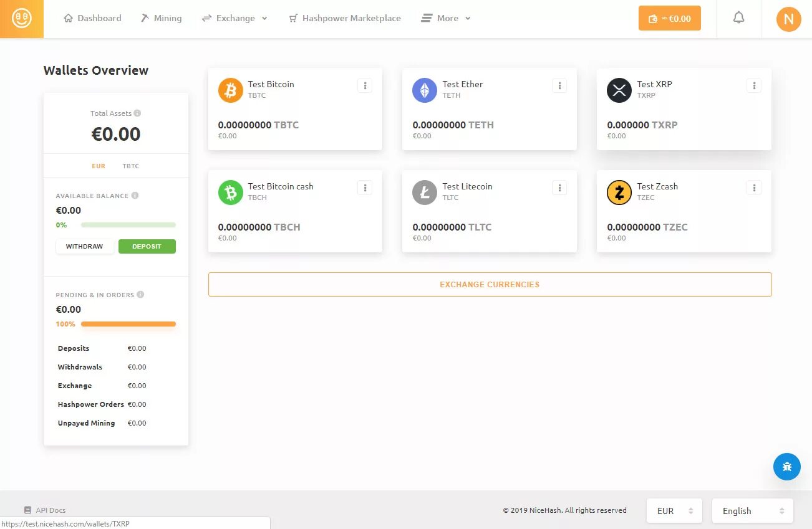812x529 pixels.
Task: Open the EUR currency selector
Action: (674, 510)
